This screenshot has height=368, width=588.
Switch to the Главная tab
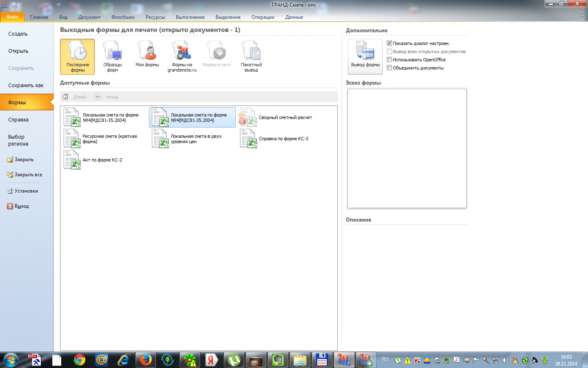click(39, 17)
